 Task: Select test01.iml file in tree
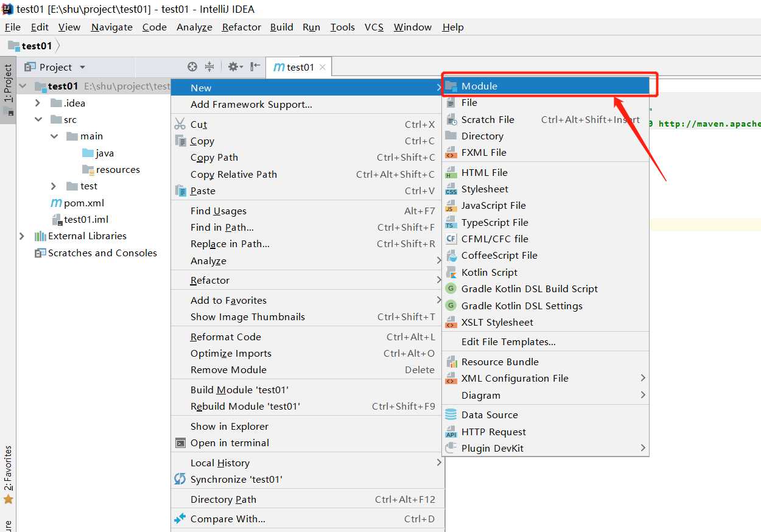(x=80, y=220)
